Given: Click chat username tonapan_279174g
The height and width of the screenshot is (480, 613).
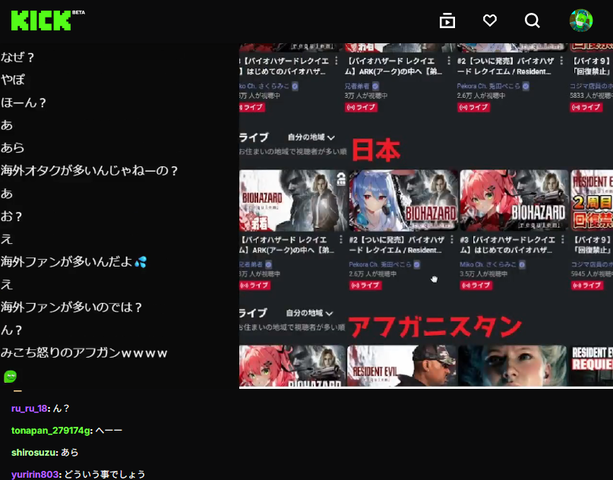Looking at the screenshot, I should pos(52,430).
